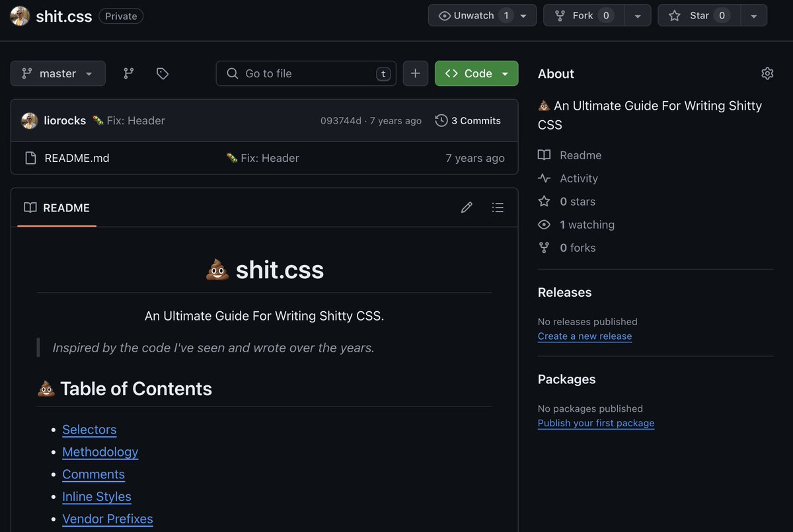This screenshot has width=793, height=532.
Task: Open the Releases heading link
Action: [x=564, y=292]
